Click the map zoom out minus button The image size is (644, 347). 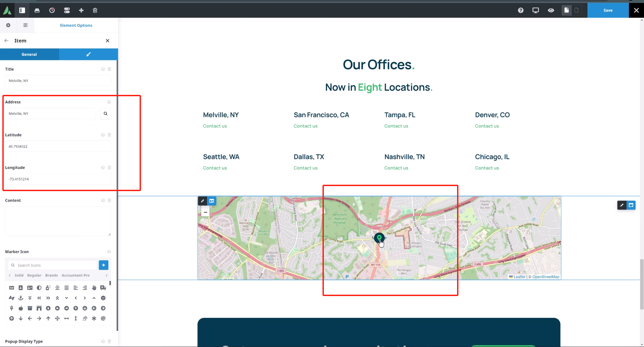[205, 212]
